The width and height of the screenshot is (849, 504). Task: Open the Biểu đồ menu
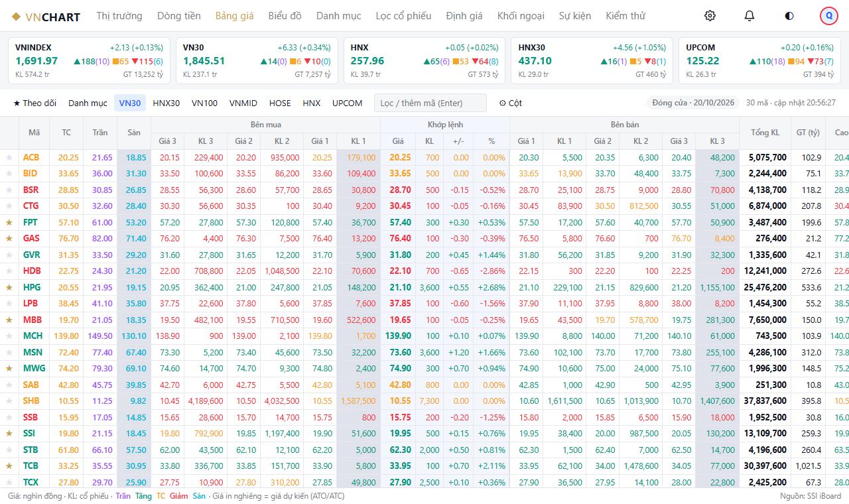pos(285,16)
